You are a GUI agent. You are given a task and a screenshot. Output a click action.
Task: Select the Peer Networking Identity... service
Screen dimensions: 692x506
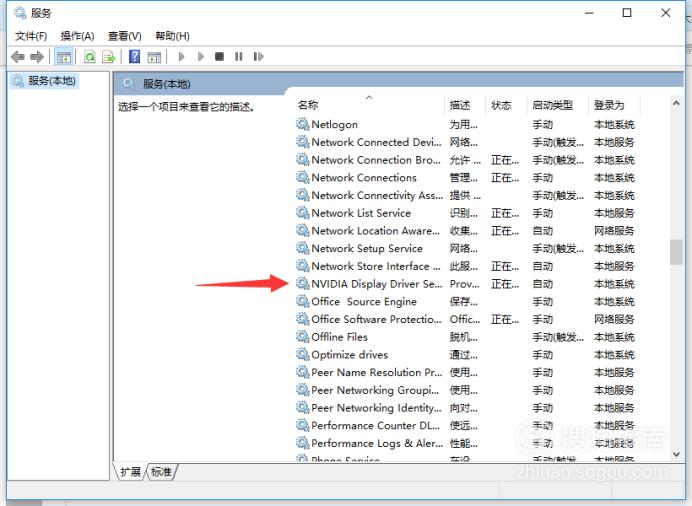click(x=376, y=408)
